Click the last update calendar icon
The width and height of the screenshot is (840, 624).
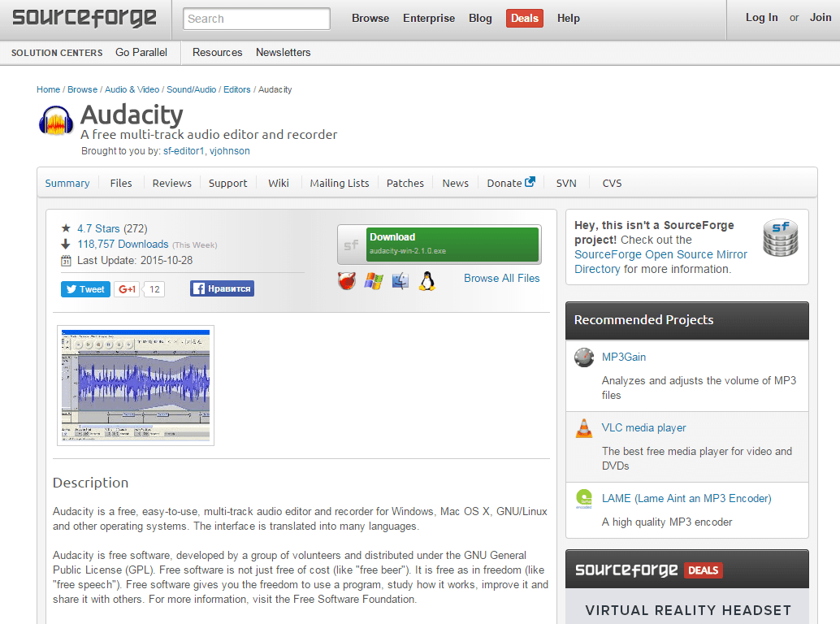pyautogui.click(x=66, y=261)
